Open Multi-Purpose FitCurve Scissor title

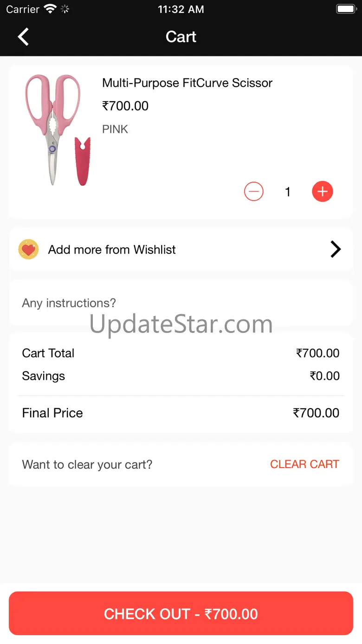point(187,83)
